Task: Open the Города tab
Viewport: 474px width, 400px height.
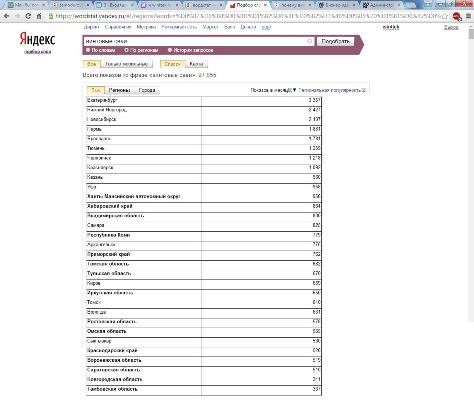Action: [x=147, y=90]
